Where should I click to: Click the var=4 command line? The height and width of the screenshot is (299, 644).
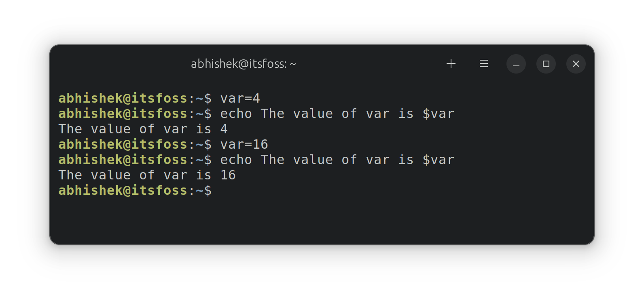coord(240,98)
